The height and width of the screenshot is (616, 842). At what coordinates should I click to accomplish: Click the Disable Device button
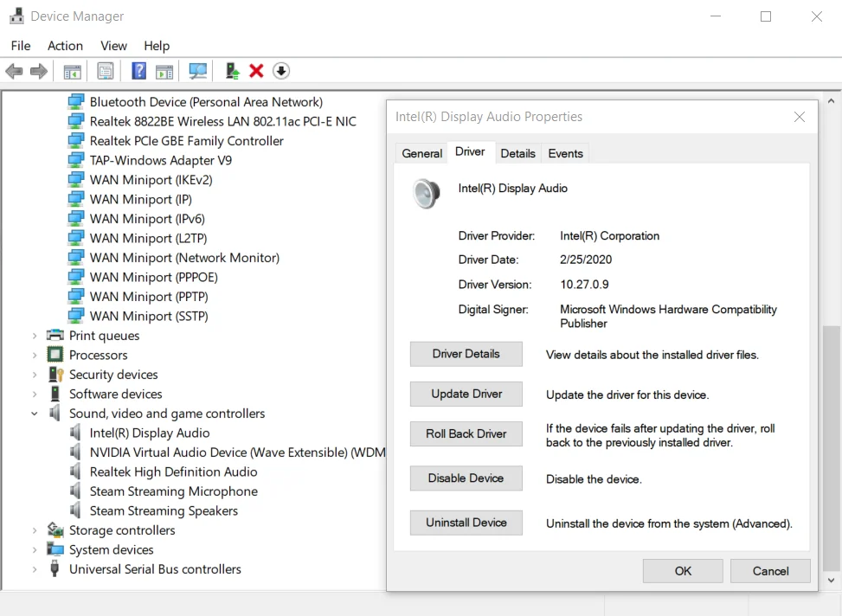(466, 478)
